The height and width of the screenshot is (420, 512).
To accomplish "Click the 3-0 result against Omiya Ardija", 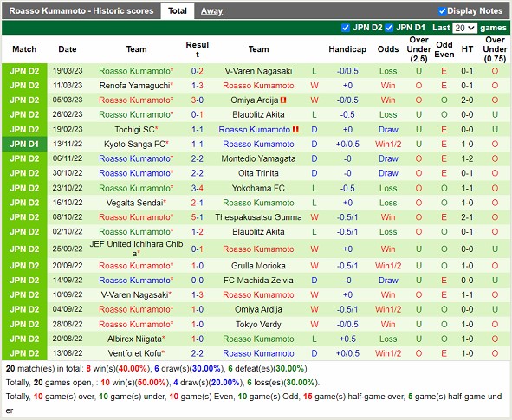I will click(x=198, y=100).
